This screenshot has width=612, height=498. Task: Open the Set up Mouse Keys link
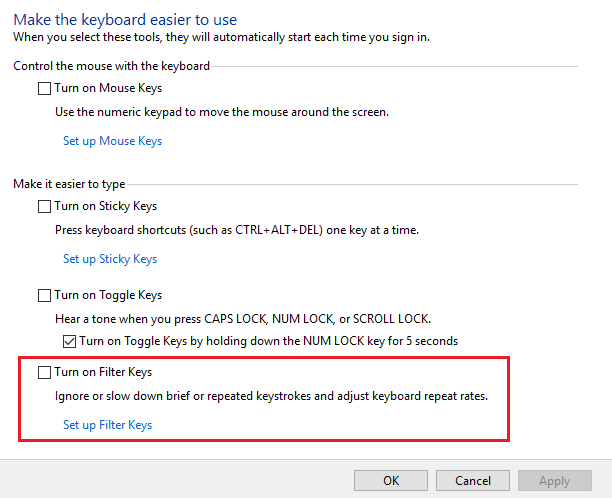[112, 141]
